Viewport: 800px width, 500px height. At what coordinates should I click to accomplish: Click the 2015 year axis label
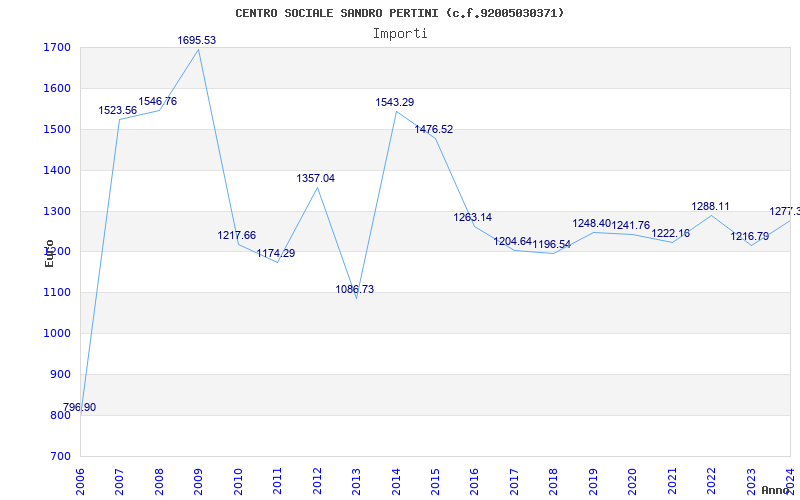pos(435,482)
